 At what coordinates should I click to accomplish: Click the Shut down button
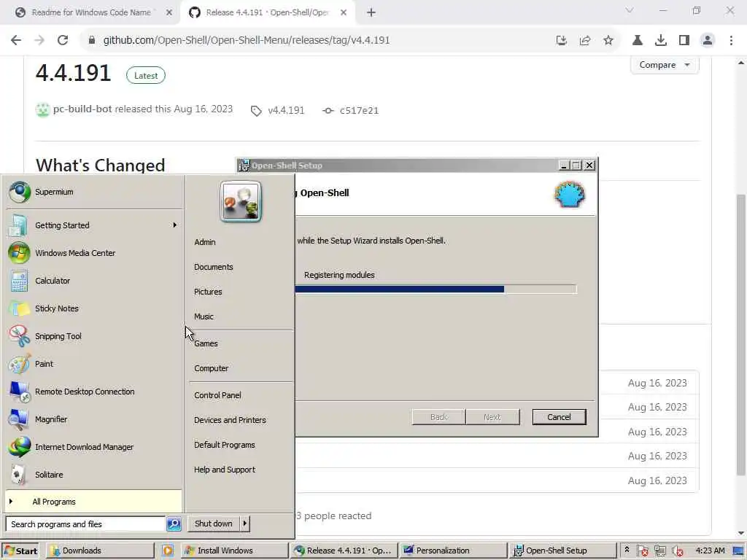214,524
